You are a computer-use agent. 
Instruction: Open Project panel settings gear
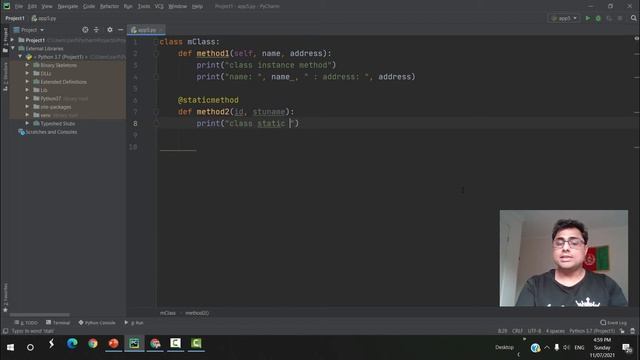tap(110, 30)
